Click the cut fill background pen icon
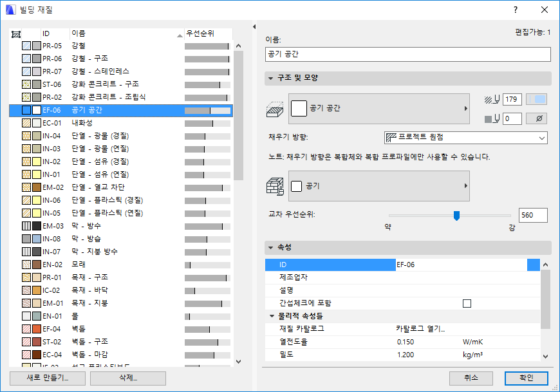The image size is (560, 392). [492, 118]
